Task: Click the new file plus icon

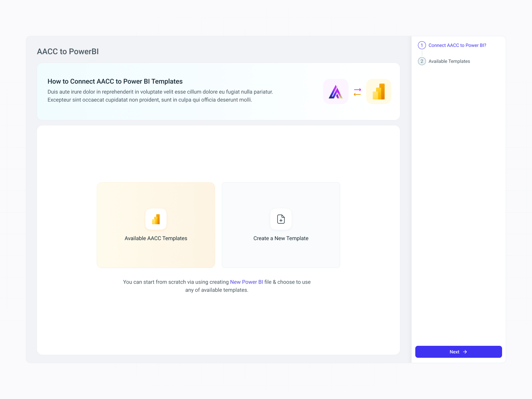Action: point(281,219)
